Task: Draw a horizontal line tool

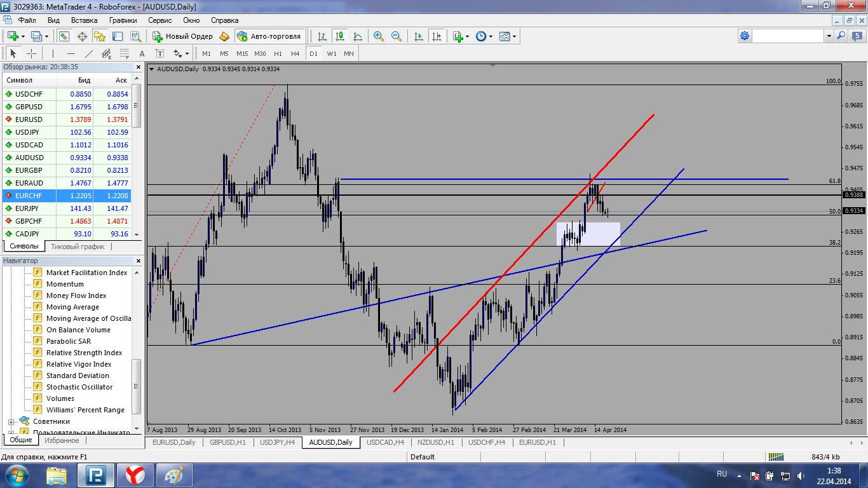Action: (x=71, y=53)
